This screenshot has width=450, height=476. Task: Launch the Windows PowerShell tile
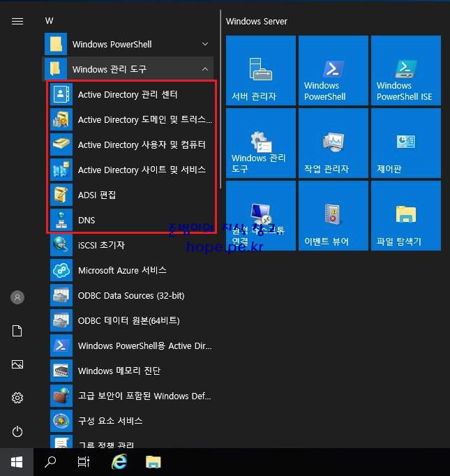click(x=333, y=70)
